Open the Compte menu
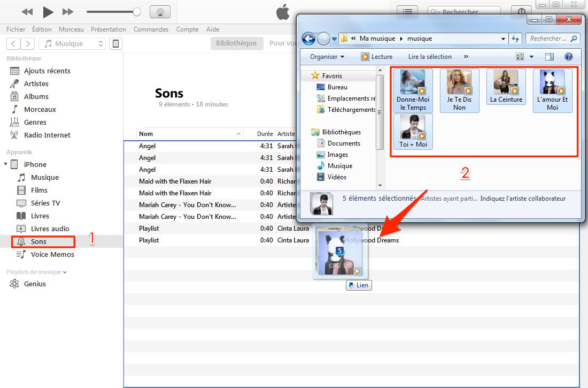This screenshot has height=388, width=588. tap(187, 29)
